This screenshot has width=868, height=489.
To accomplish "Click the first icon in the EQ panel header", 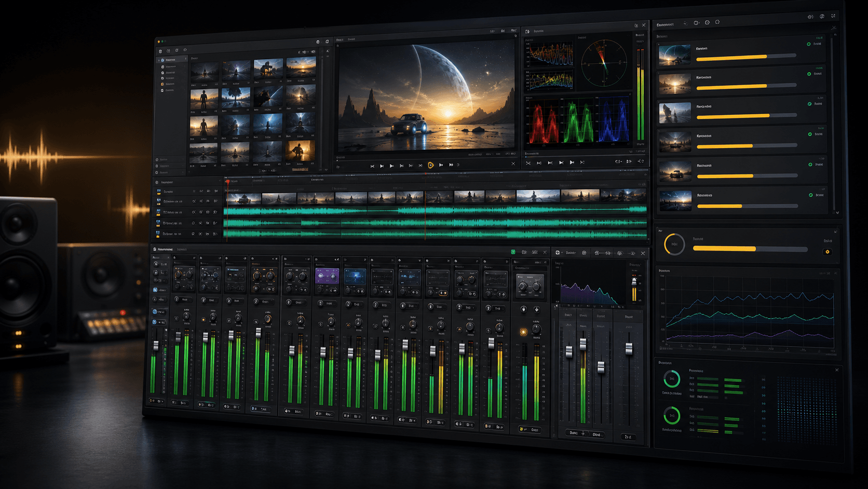I will pos(558,253).
